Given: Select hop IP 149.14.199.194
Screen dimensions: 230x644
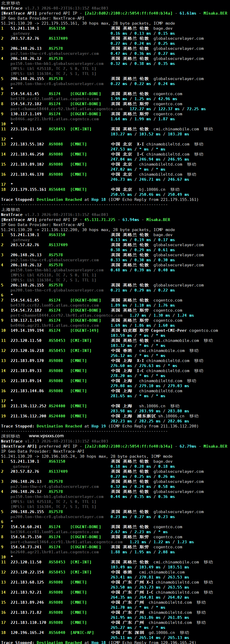Looking at the screenshot, I should pyautogui.click(x=27, y=330).
